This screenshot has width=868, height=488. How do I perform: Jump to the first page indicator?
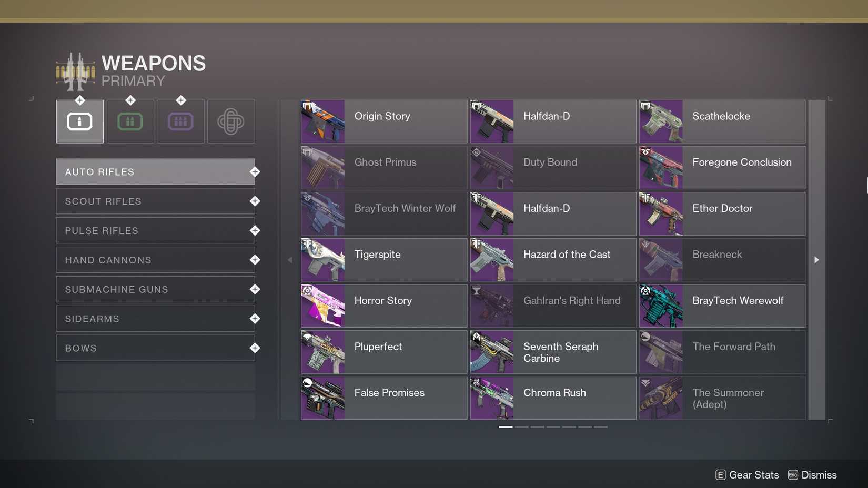click(506, 427)
